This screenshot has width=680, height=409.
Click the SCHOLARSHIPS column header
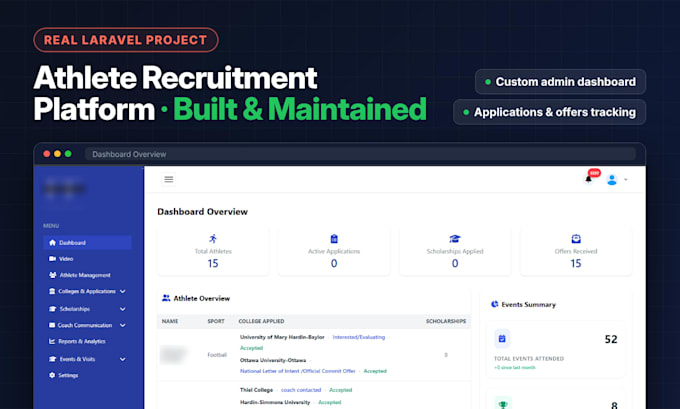pyautogui.click(x=446, y=321)
